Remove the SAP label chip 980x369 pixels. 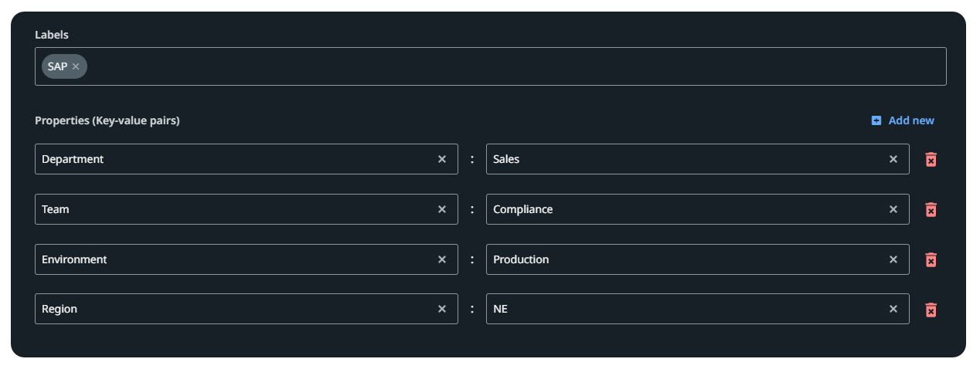point(76,66)
